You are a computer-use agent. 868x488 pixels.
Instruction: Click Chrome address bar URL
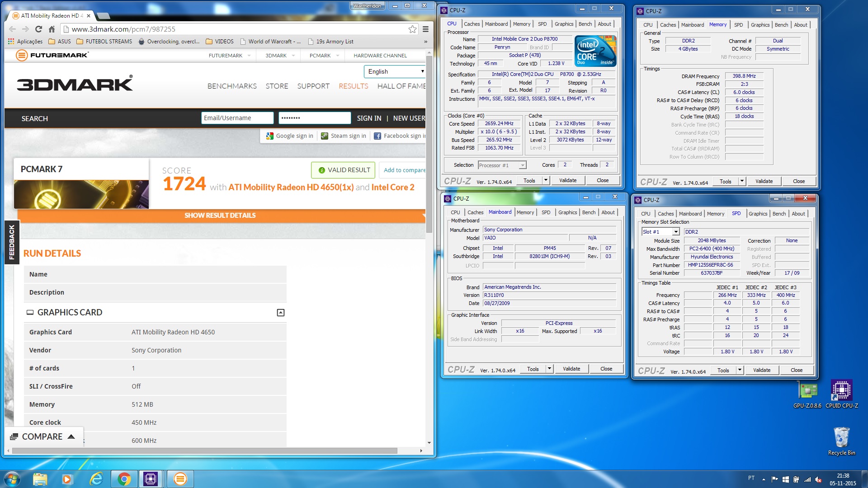coord(123,29)
